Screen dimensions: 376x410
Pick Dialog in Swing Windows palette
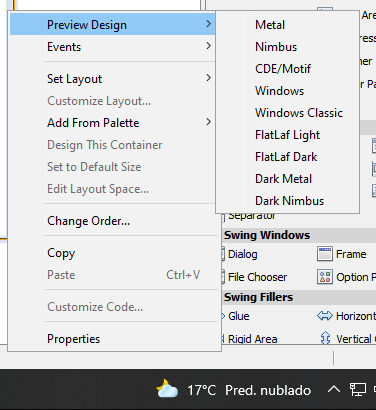click(x=242, y=254)
